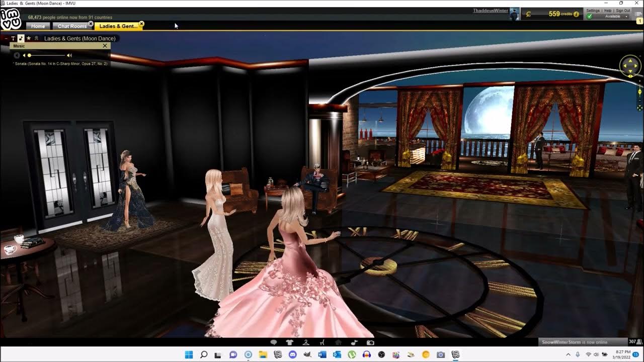644x362 pixels.
Task: Click the volume-up speaker icon
Action: pos(69,55)
